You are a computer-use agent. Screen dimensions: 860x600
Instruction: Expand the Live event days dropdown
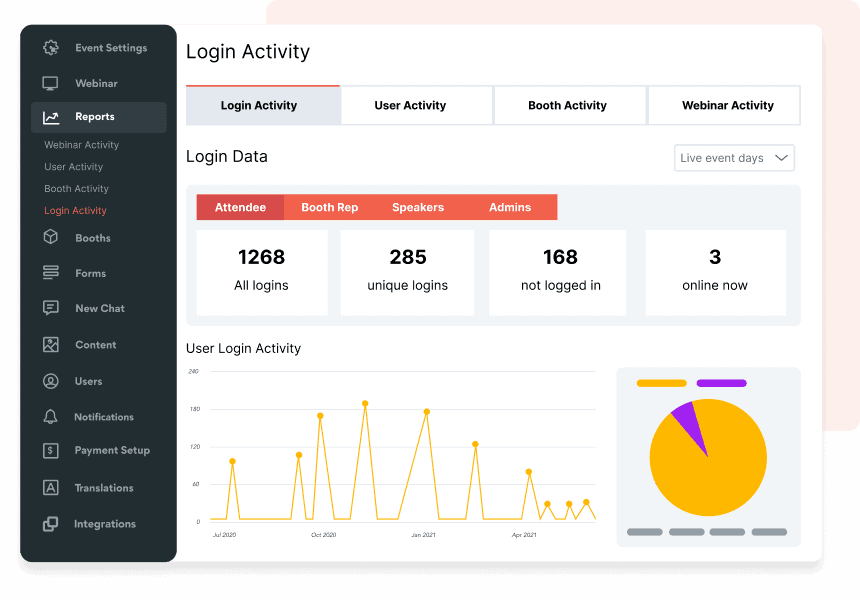[734, 158]
